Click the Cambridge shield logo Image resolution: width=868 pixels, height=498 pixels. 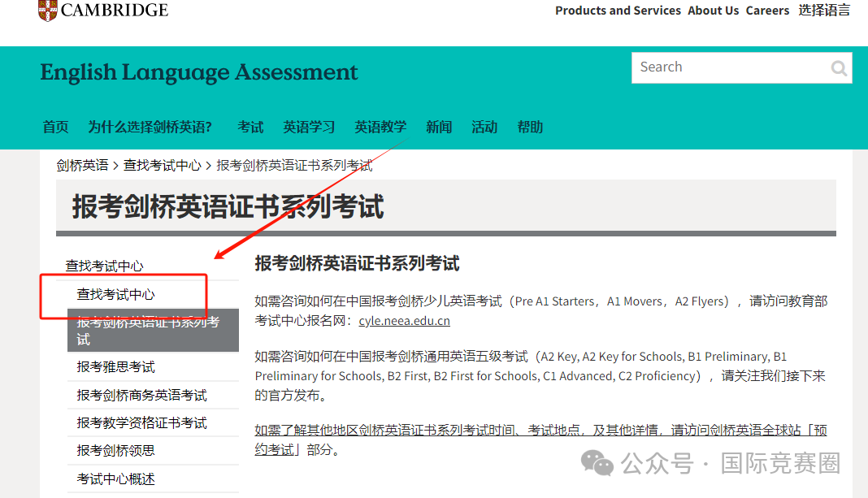pyautogui.click(x=48, y=10)
